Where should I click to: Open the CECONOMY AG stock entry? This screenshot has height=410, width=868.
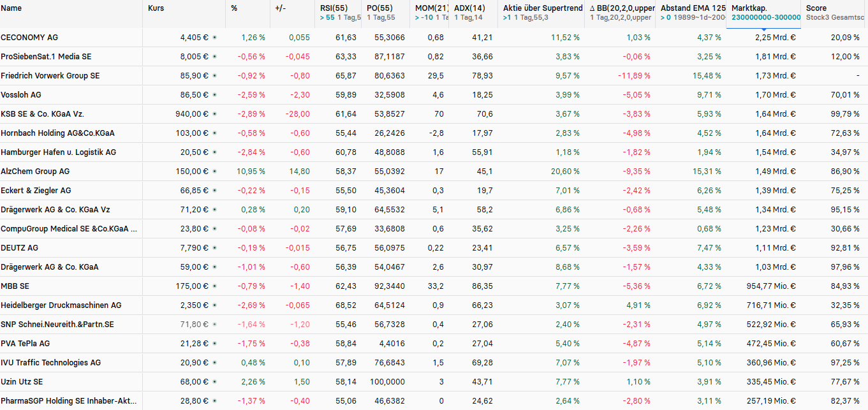pos(29,38)
